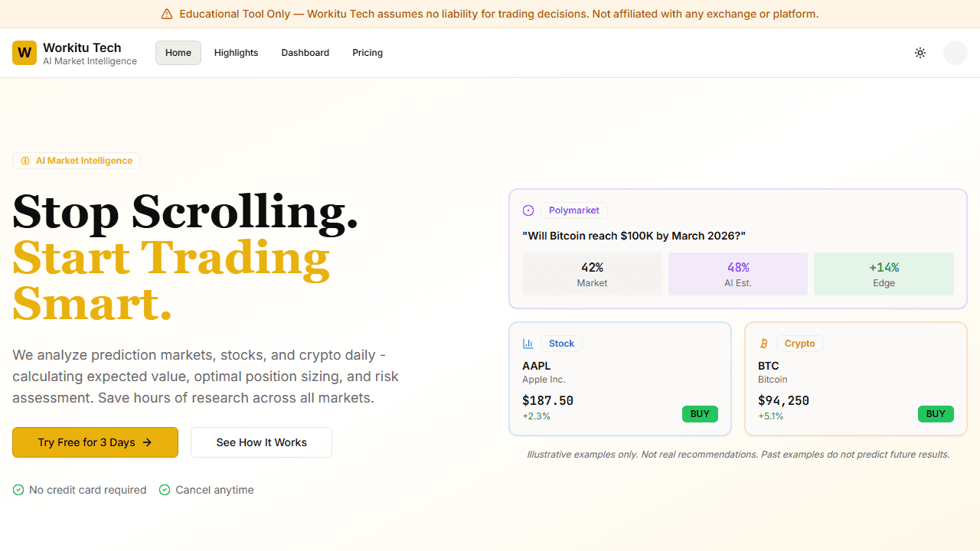Click the green Edge +14% tile

pyautogui.click(x=884, y=274)
